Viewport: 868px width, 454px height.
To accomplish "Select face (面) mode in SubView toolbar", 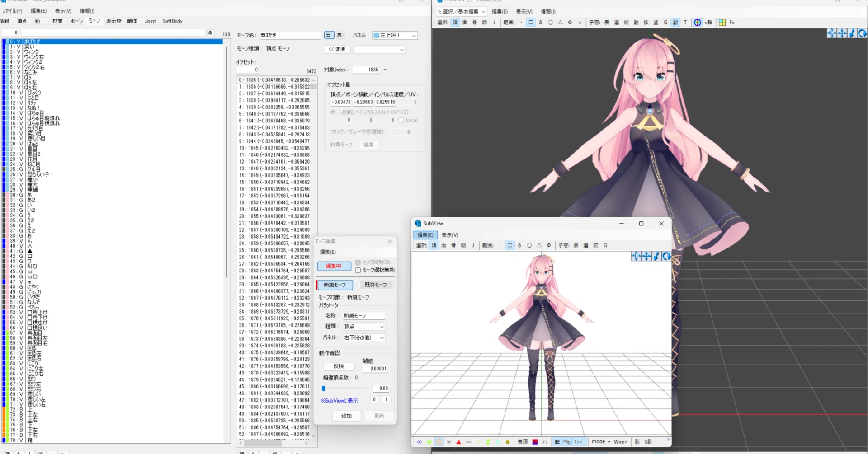I will tap(443, 245).
